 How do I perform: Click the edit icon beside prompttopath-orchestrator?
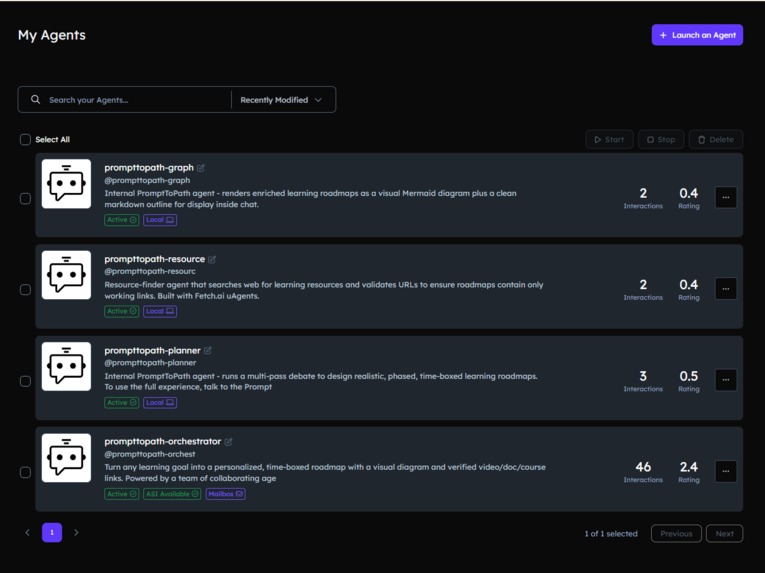coord(228,442)
